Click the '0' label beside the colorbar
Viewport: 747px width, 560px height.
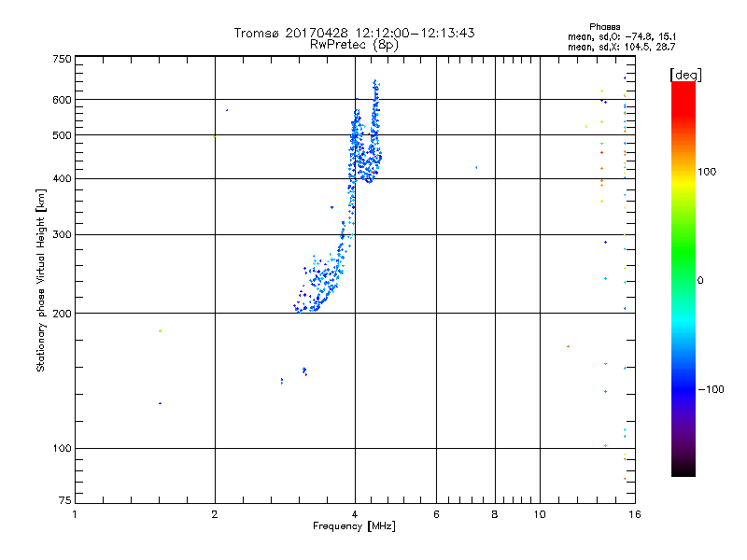(x=700, y=281)
